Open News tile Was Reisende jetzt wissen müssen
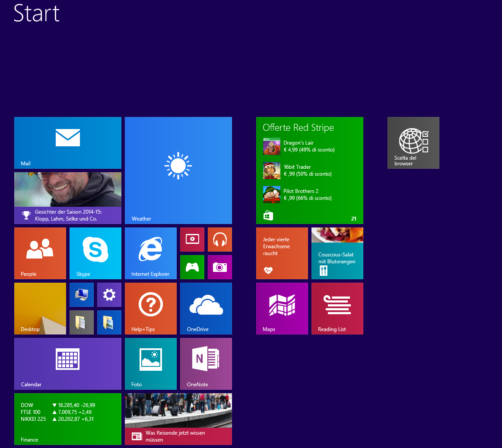Screen dimensions: 502x448 click(178, 419)
